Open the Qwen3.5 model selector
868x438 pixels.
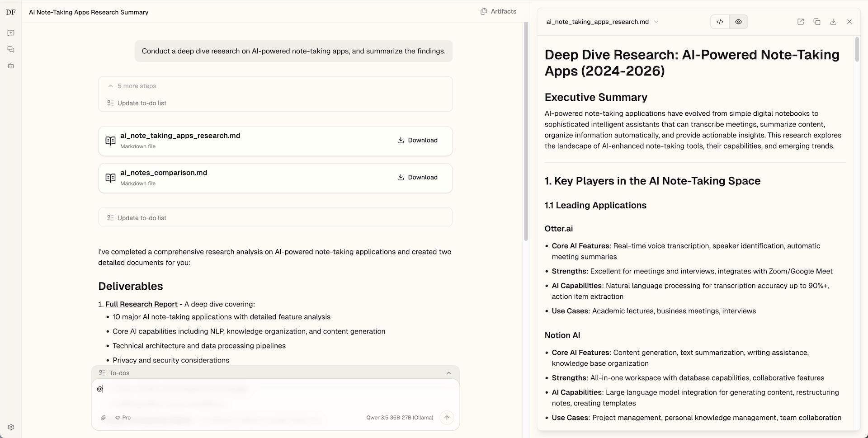399,418
